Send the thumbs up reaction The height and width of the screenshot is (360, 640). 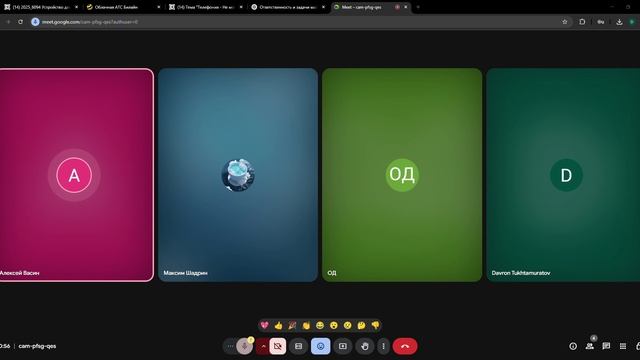pyautogui.click(x=278, y=325)
